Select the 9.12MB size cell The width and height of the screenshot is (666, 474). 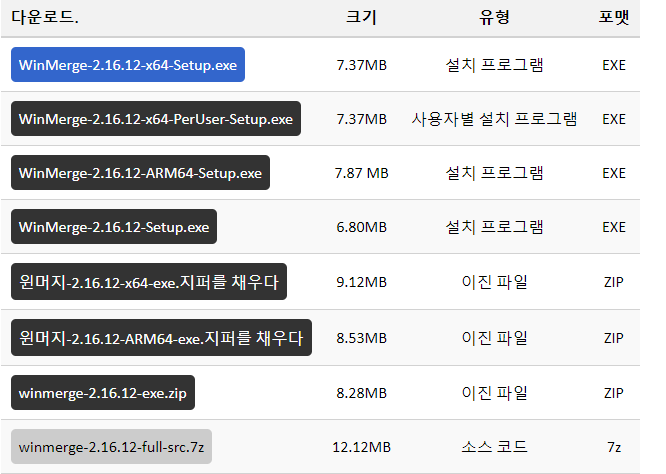click(x=361, y=282)
